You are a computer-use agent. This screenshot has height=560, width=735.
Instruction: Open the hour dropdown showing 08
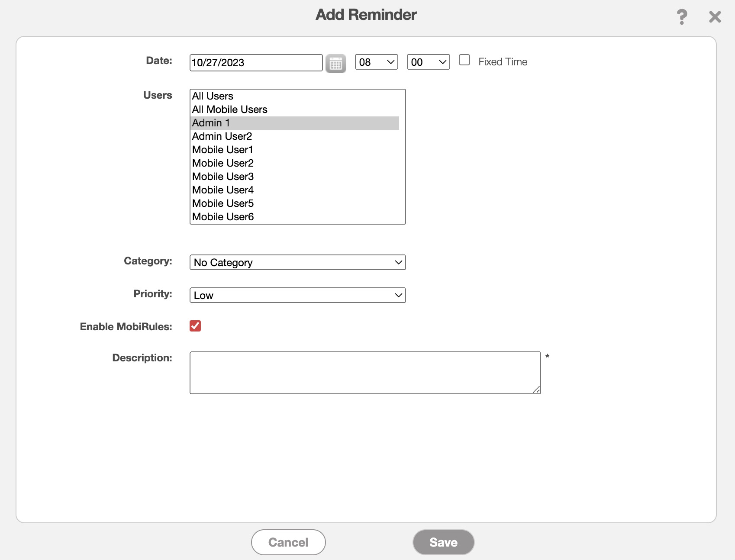click(376, 62)
